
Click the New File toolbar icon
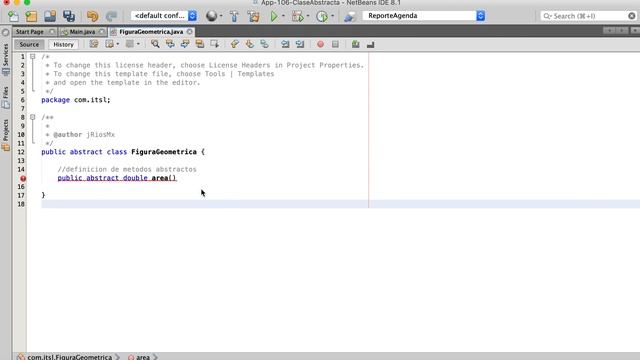[x=13, y=16]
